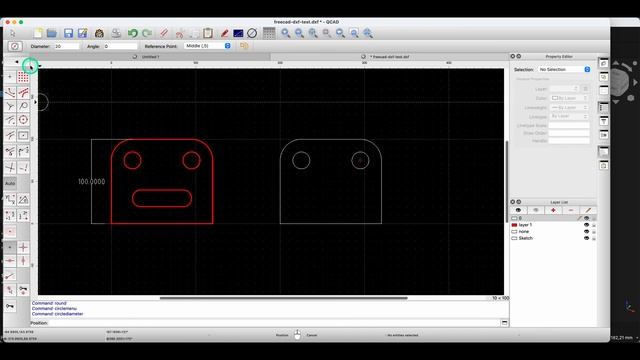Click the dark blue screen icon

(238, 33)
